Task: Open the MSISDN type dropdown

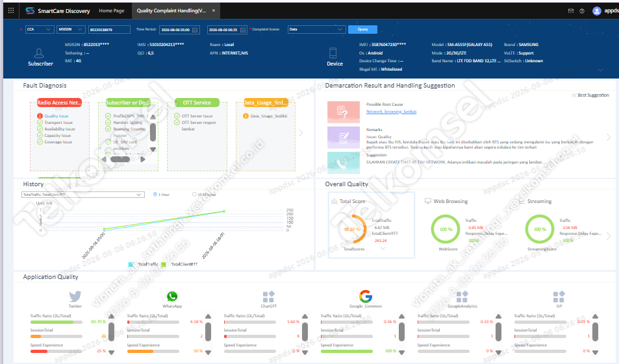Action: (71, 30)
